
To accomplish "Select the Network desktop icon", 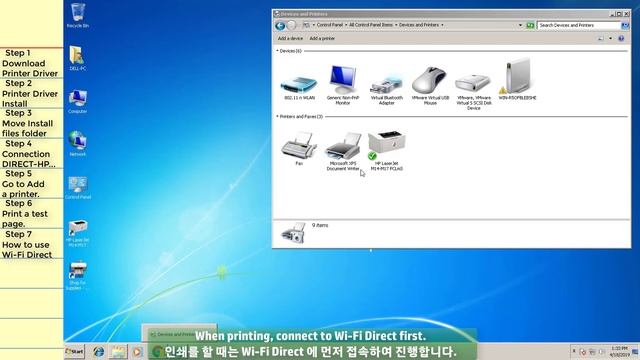I will [x=78, y=144].
